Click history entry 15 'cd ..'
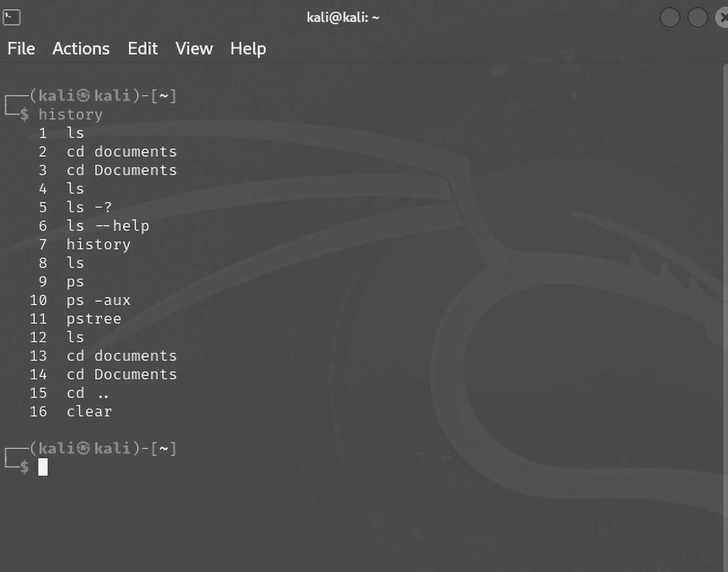 pyautogui.click(x=88, y=393)
